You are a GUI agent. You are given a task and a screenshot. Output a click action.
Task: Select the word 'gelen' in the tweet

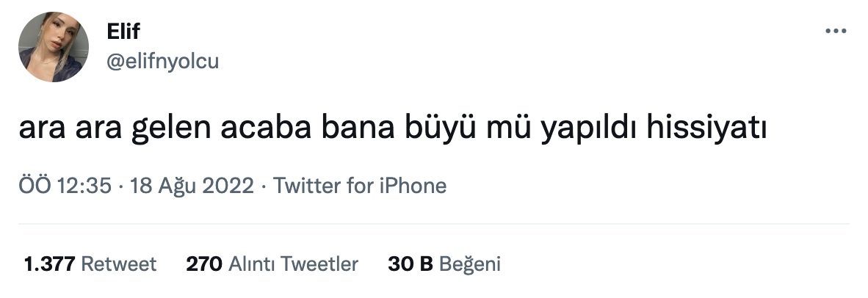pyautogui.click(x=170, y=128)
